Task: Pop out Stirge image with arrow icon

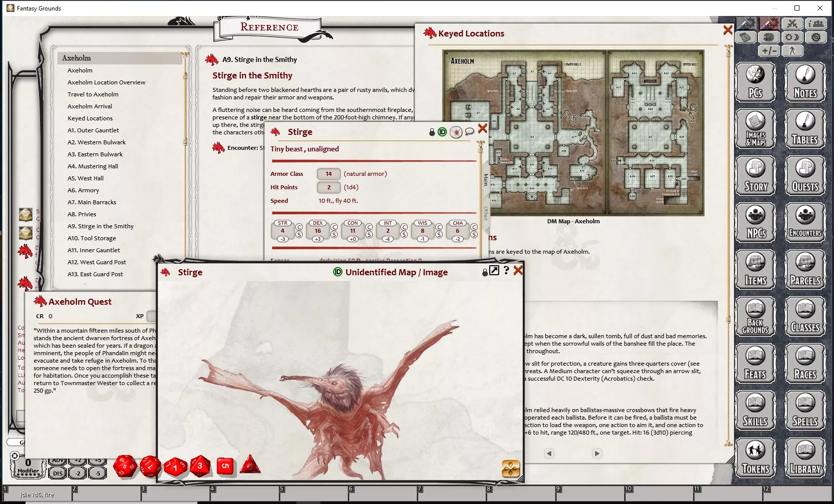Action: pos(494,270)
